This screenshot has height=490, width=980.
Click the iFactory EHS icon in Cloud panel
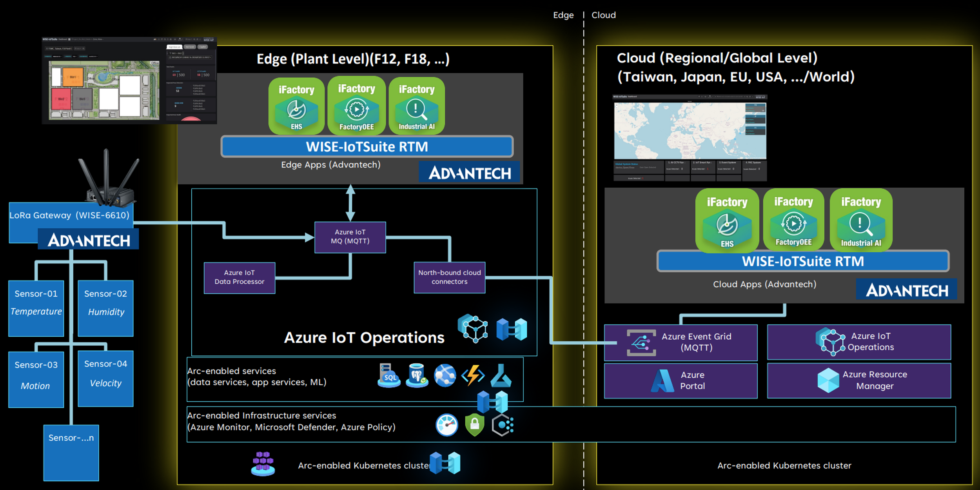(x=727, y=221)
